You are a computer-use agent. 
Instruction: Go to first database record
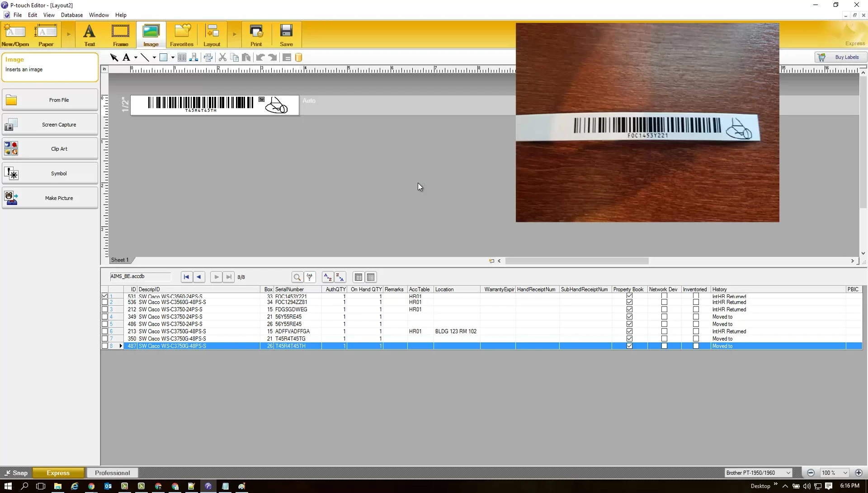coord(186,277)
